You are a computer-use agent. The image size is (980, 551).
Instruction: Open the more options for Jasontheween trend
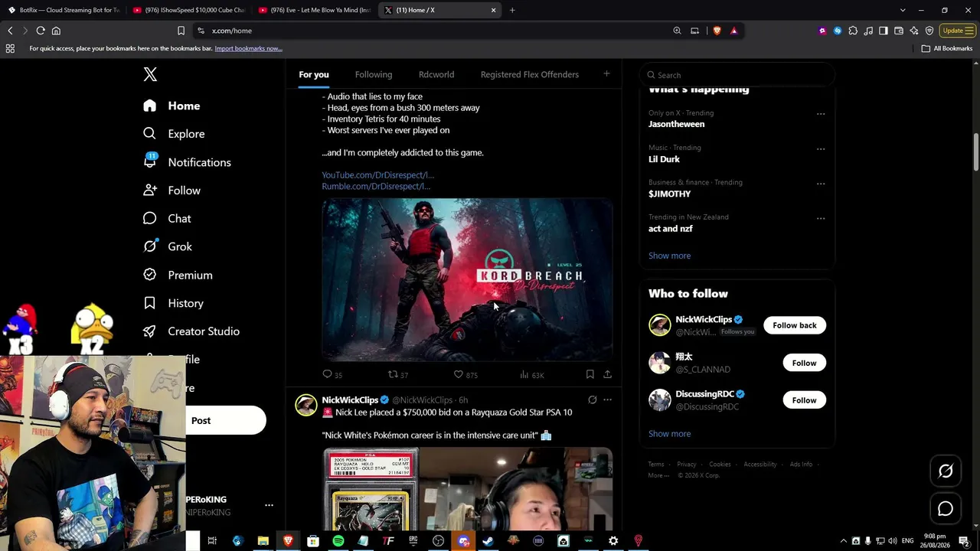pos(821,114)
